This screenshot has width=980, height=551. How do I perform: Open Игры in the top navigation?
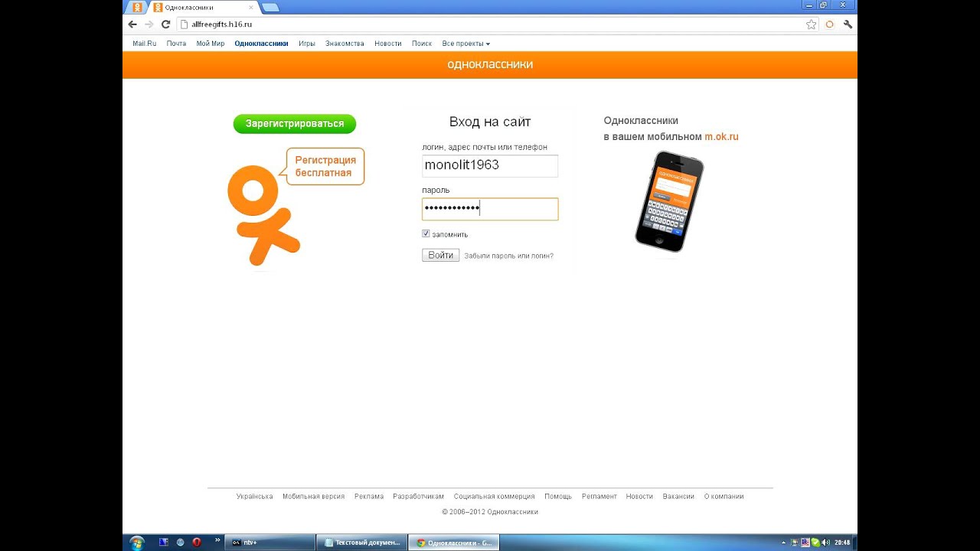(x=307, y=44)
